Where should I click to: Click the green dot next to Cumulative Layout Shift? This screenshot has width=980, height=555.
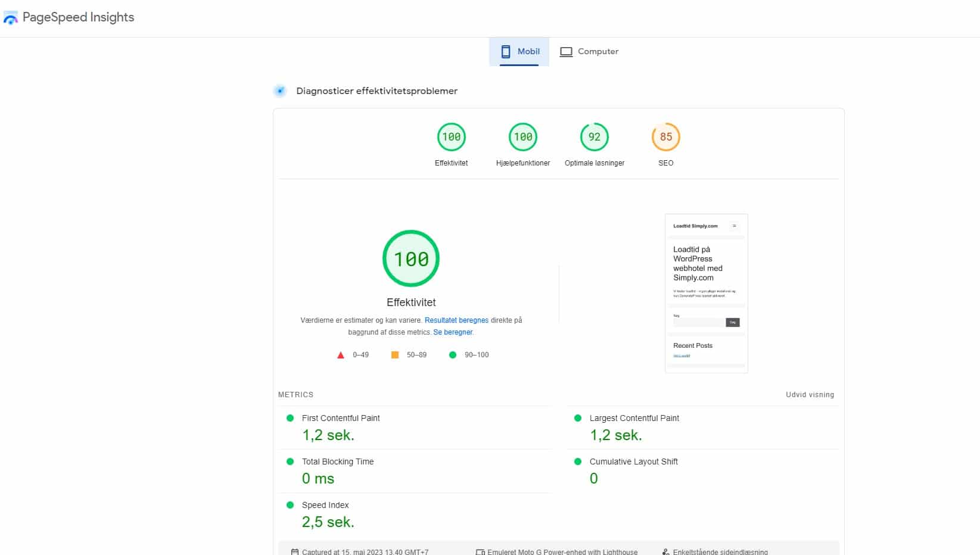(x=578, y=462)
